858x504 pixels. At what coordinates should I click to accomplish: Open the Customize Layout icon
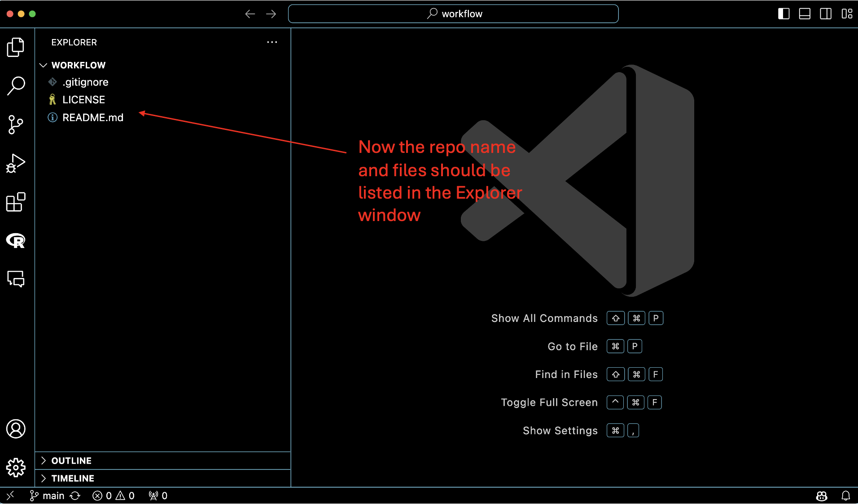(x=847, y=14)
